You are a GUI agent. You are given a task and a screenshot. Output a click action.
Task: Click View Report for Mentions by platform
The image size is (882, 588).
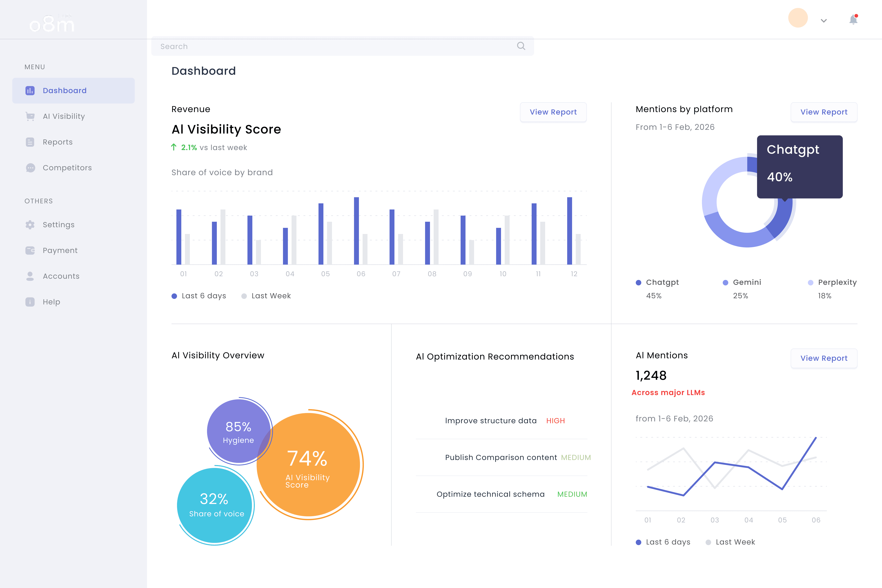pyautogui.click(x=823, y=112)
